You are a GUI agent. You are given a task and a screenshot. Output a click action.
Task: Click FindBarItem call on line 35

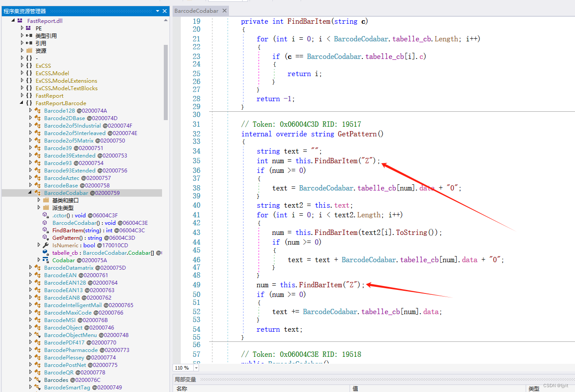click(336, 161)
